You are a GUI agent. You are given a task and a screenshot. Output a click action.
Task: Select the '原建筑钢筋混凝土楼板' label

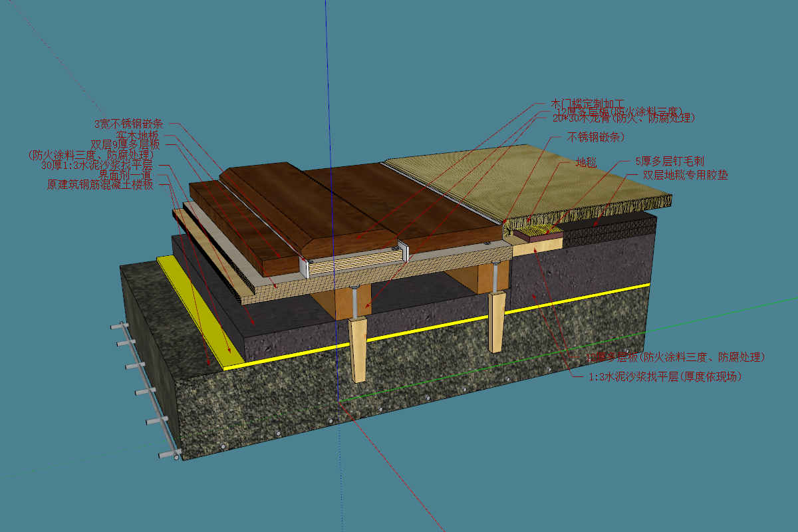point(100,185)
